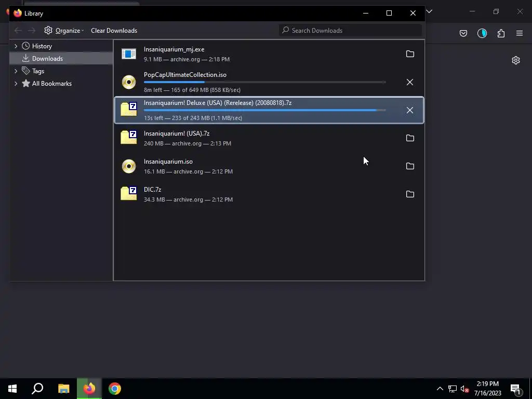Image resolution: width=532 pixels, height=399 pixels.
Task: Open the notification center icon
Action: [516, 389]
